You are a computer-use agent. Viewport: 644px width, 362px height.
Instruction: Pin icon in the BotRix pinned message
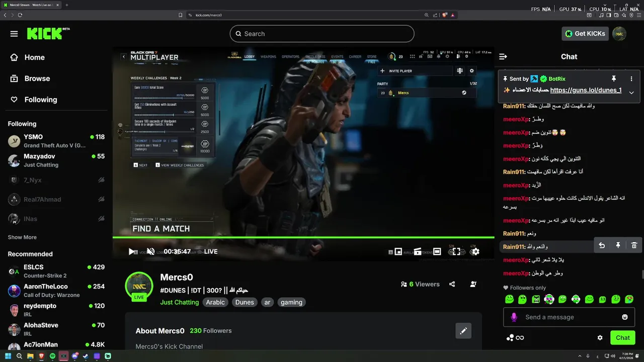point(614,79)
